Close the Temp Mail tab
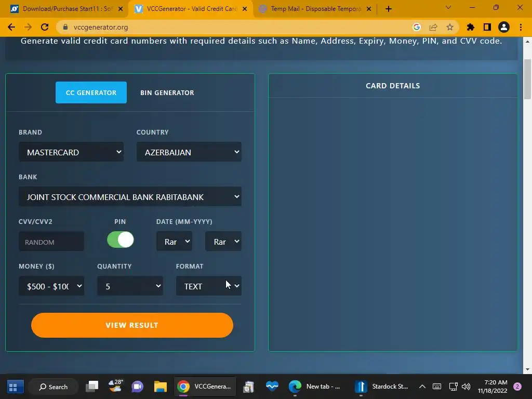 (369, 9)
